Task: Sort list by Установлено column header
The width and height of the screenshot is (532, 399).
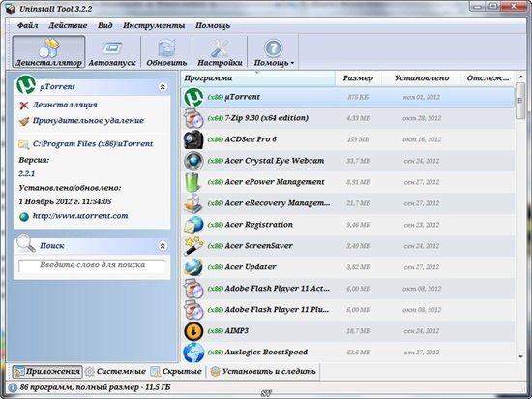Action: click(x=422, y=78)
